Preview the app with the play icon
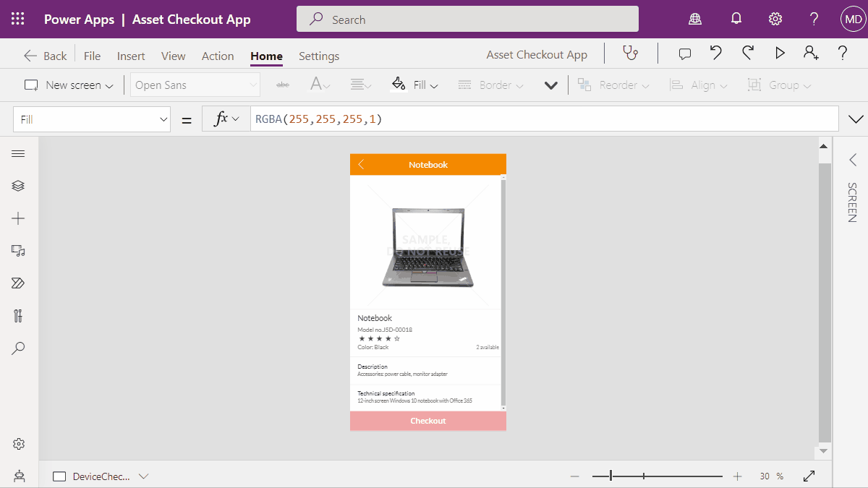868x488 pixels. pos(780,53)
